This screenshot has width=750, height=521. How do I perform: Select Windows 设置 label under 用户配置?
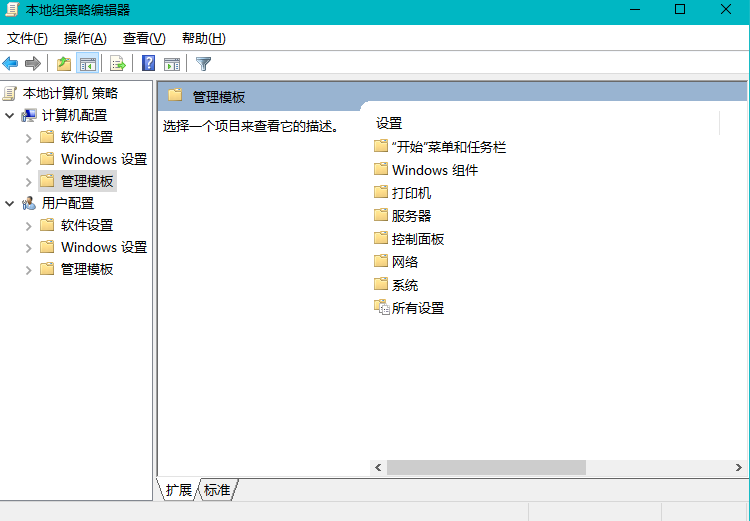coord(104,247)
